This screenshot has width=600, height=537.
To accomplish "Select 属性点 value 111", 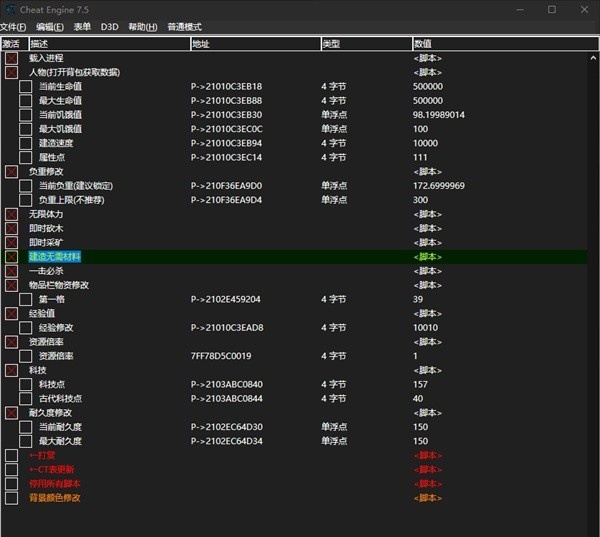I will (420, 157).
